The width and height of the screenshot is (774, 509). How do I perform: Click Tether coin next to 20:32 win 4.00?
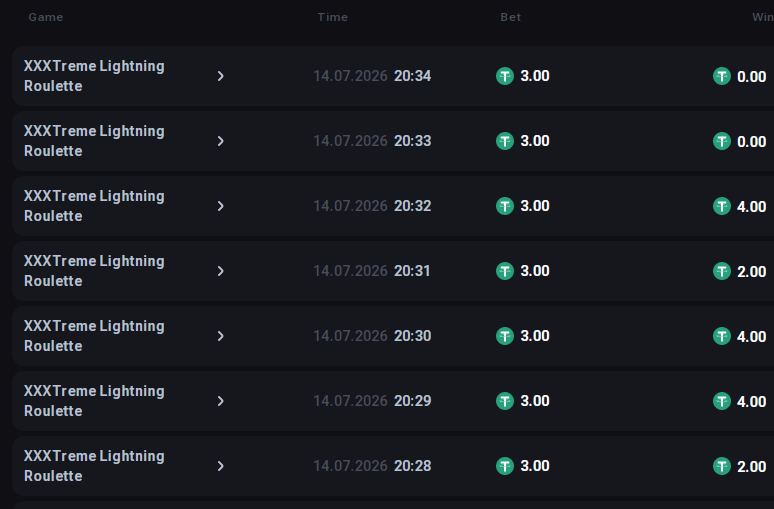click(x=721, y=206)
